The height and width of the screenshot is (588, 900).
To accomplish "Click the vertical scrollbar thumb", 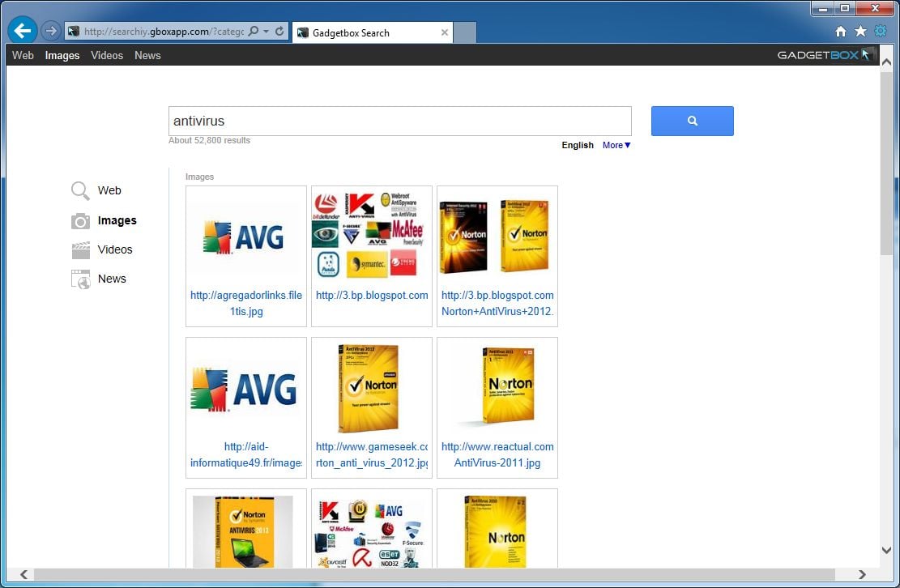I will point(887,164).
